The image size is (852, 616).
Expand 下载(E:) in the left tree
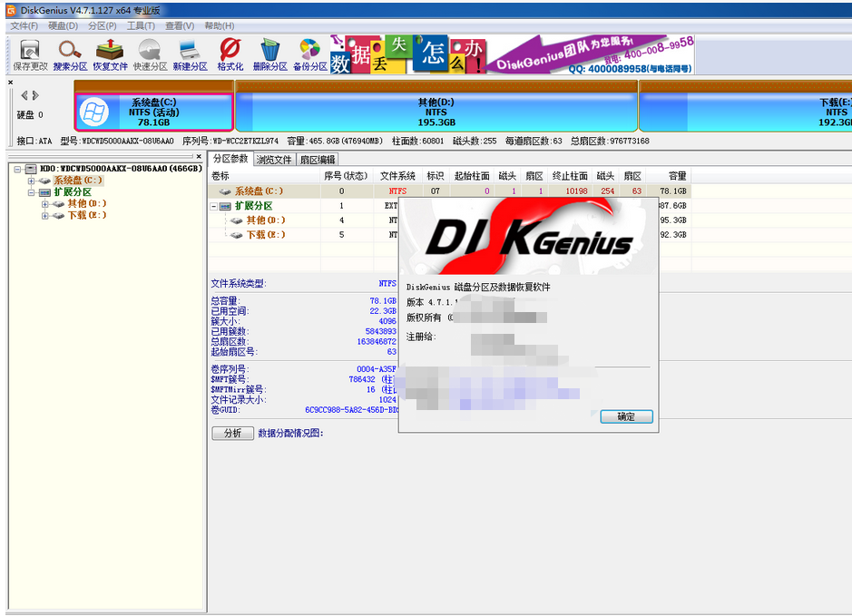[x=45, y=216]
